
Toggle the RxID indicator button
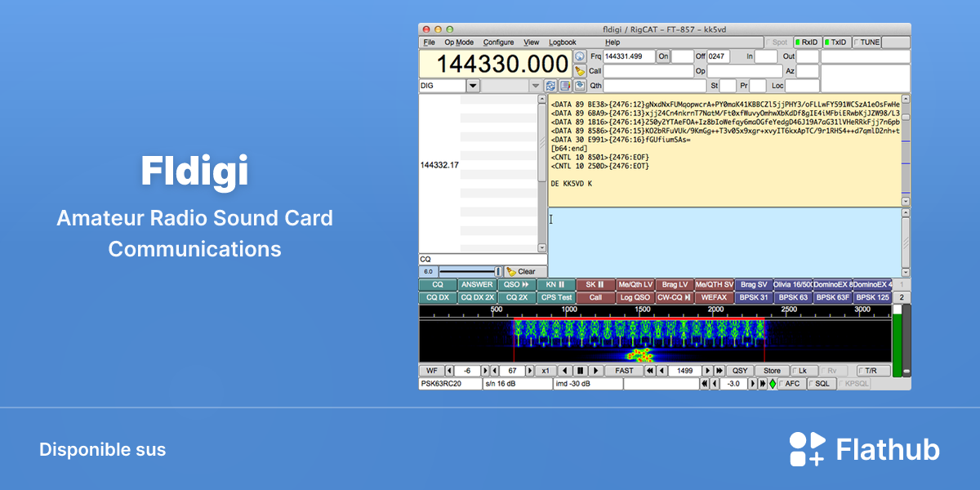(x=808, y=42)
